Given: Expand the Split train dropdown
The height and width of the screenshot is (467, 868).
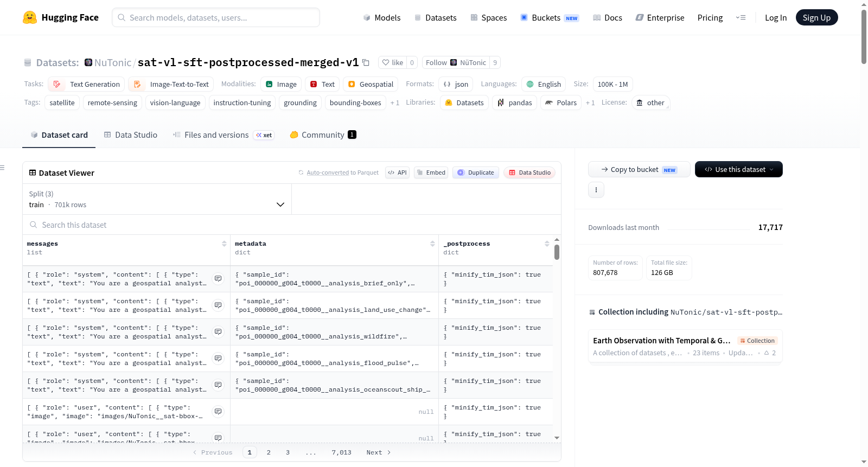Looking at the screenshot, I should tap(157, 199).
